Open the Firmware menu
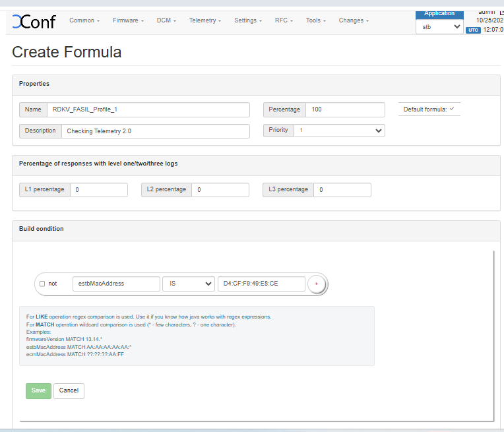504x432 pixels. [128, 20]
